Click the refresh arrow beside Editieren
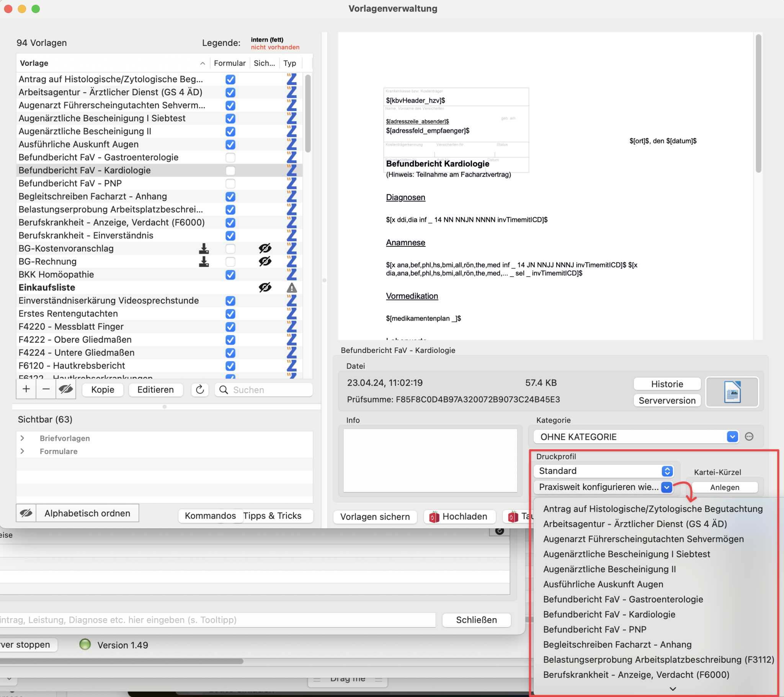 tap(200, 389)
